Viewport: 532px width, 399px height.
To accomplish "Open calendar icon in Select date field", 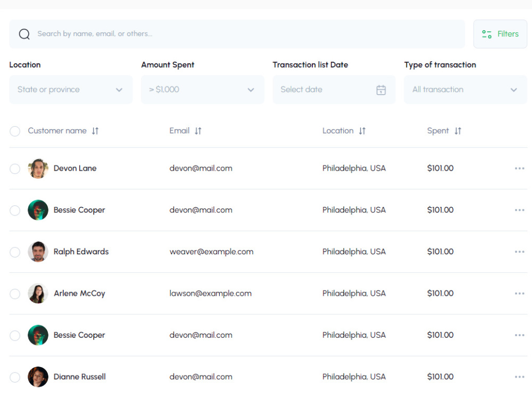I will point(381,90).
